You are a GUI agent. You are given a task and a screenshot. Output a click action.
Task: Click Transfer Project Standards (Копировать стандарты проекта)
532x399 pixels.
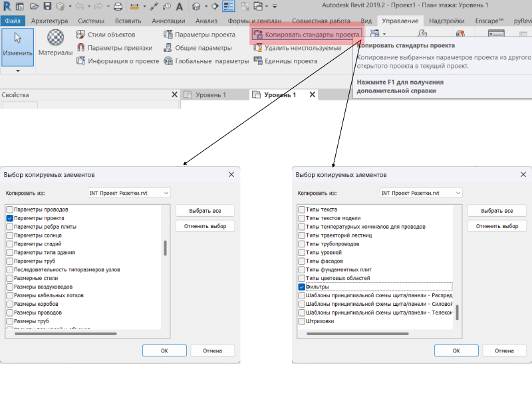point(307,35)
